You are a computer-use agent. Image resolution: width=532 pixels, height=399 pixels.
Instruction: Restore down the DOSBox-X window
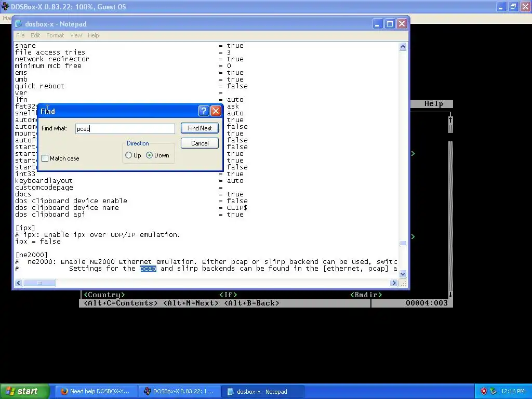pos(513,6)
